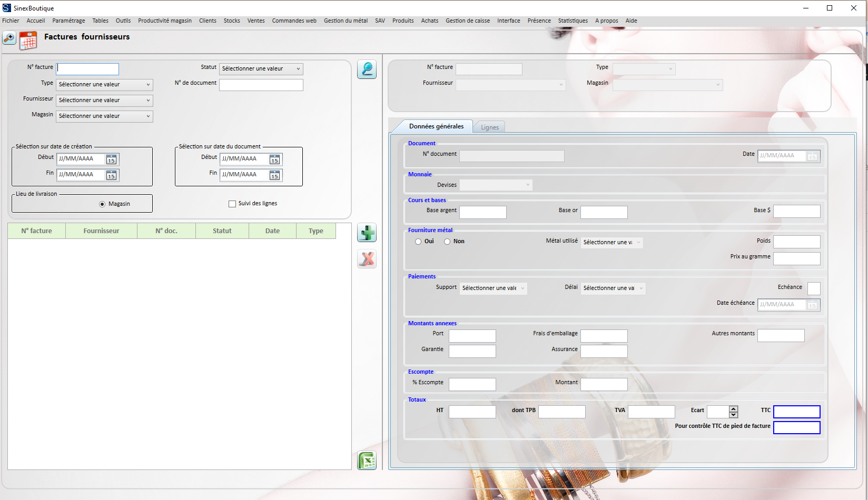The width and height of the screenshot is (868, 500).
Task: Open the Gestion de caisse menu
Action: click(467, 21)
